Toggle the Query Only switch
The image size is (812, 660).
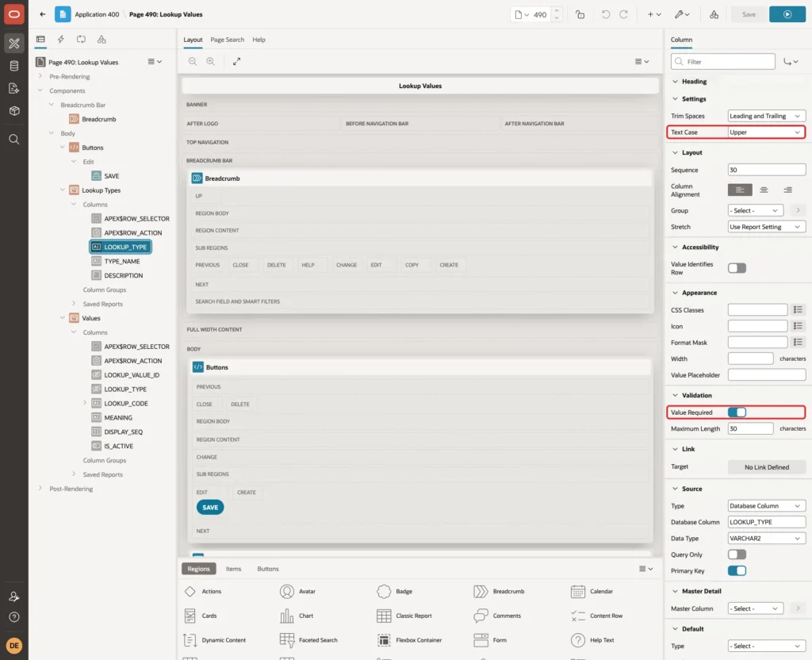coord(737,554)
